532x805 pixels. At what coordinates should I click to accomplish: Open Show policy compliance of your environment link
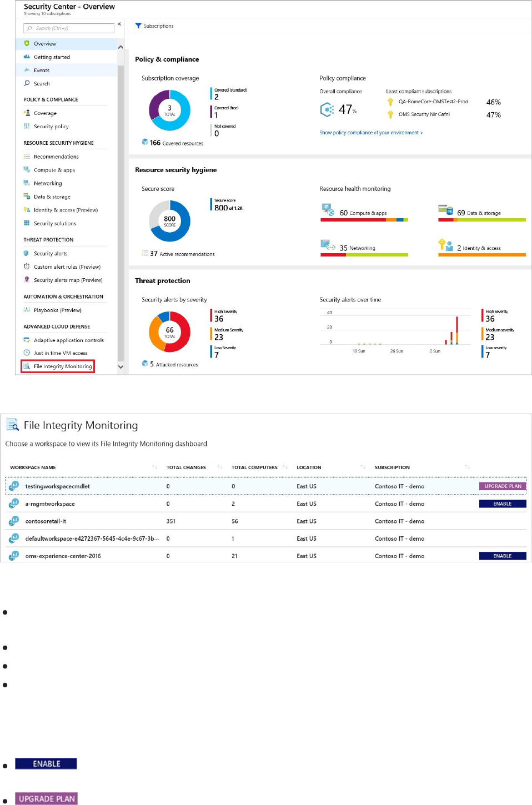371,133
